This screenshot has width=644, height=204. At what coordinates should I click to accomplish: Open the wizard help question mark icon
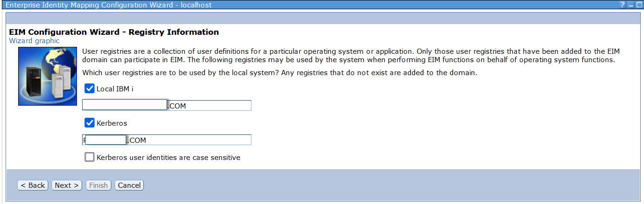click(623, 4)
